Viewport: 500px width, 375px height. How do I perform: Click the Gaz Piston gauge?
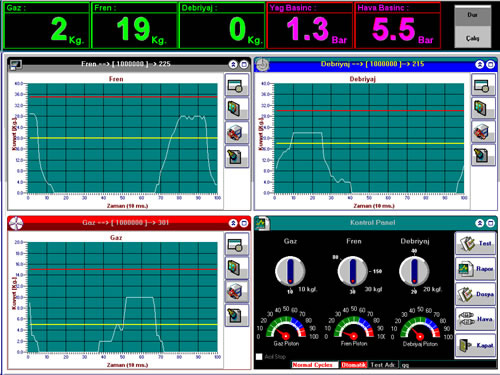coord(287,328)
